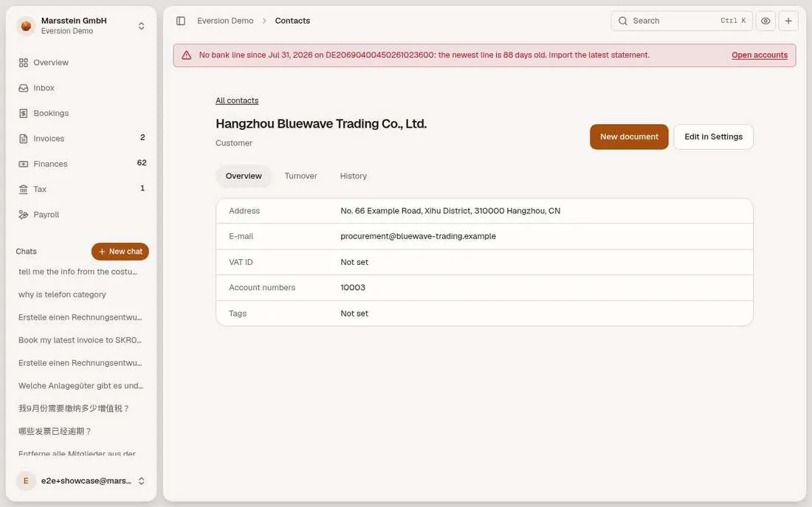
Task: Click the Eversion Demo breadcrumb
Action: (x=225, y=21)
